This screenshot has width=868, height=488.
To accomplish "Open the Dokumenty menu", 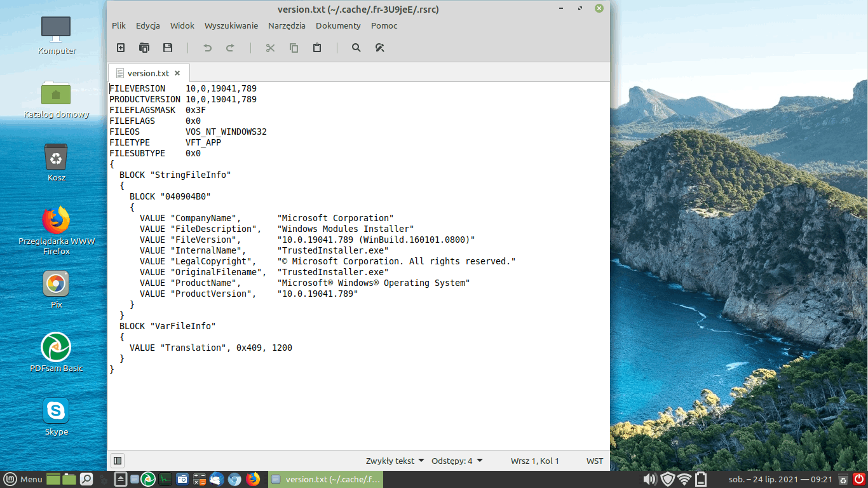I will tap(338, 26).
